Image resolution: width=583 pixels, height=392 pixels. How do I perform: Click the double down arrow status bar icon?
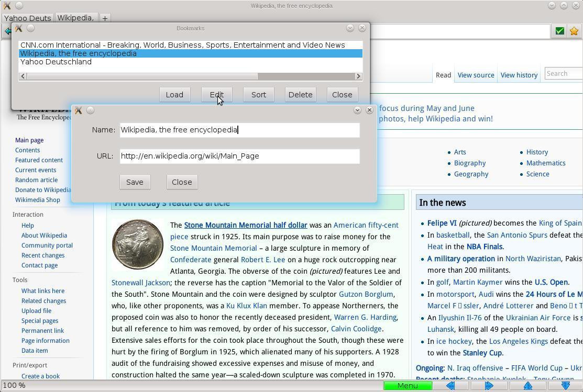pyautogui.click(x=566, y=386)
